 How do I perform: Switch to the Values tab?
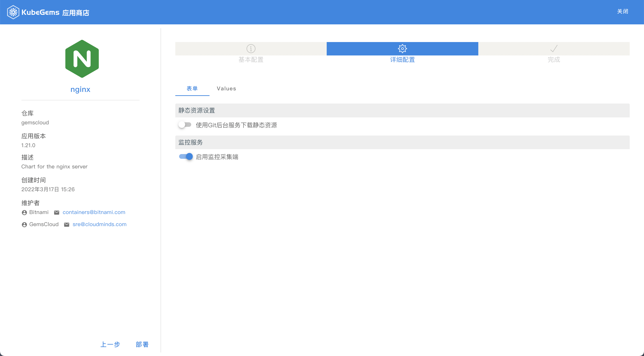pyautogui.click(x=226, y=89)
